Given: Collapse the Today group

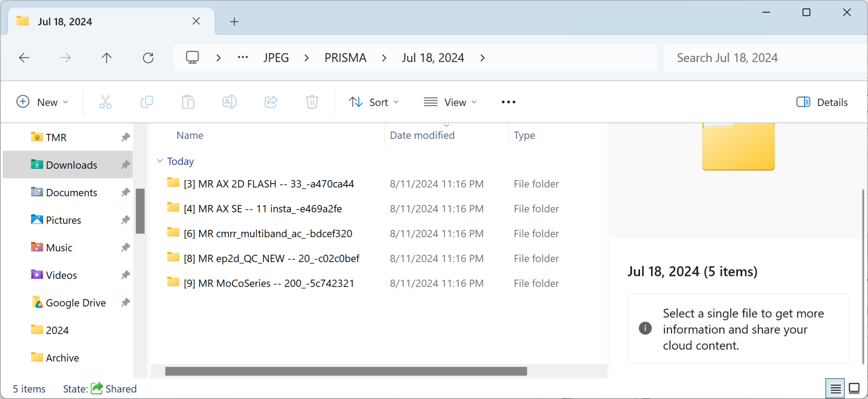Looking at the screenshot, I should pyautogui.click(x=160, y=161).
